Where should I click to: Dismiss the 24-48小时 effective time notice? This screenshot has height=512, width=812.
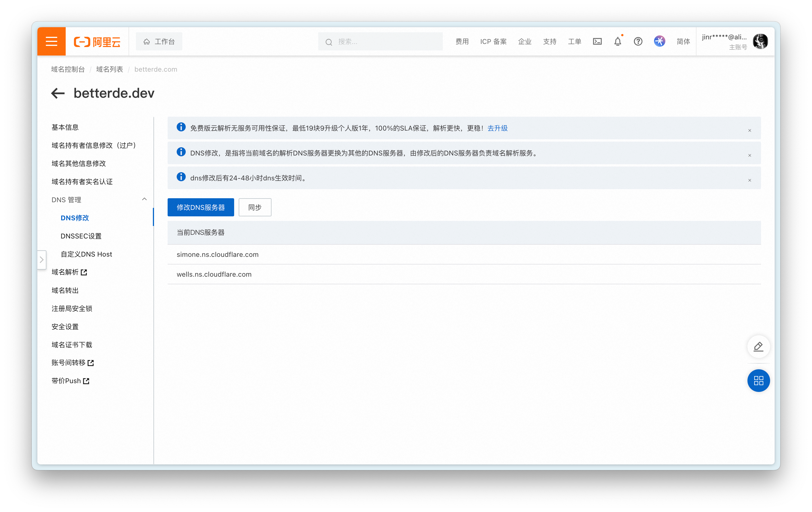[750, 180]
